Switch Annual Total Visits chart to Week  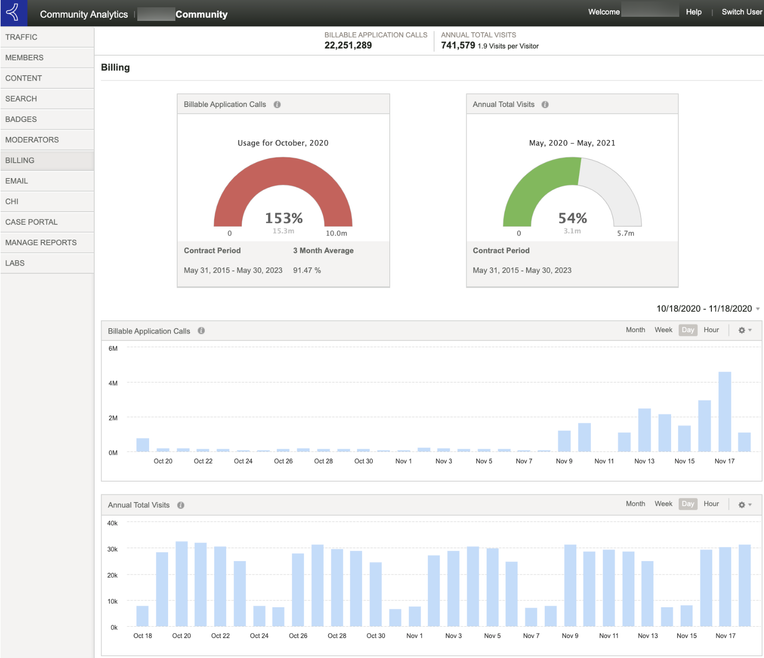pyautogui.click(x=663, y=503)
